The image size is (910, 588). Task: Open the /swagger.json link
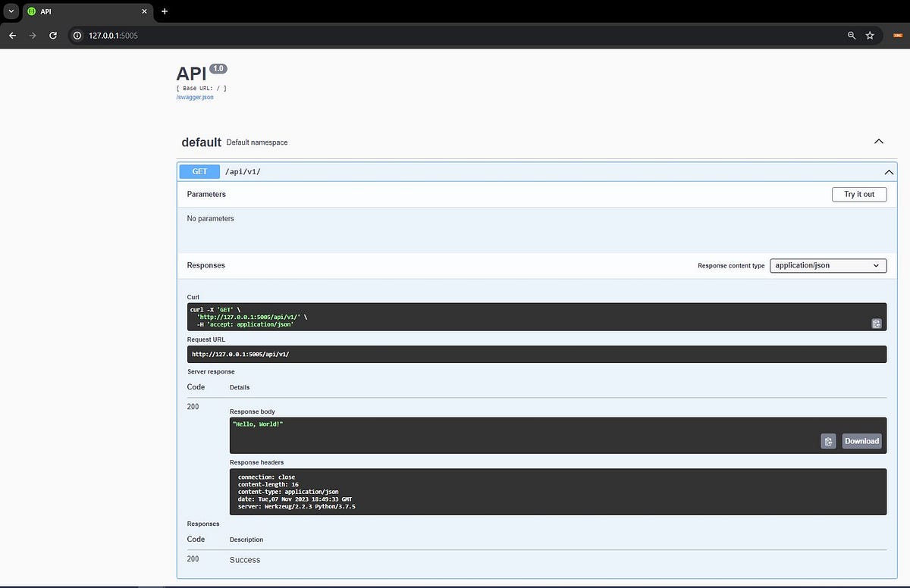[194, 97]
